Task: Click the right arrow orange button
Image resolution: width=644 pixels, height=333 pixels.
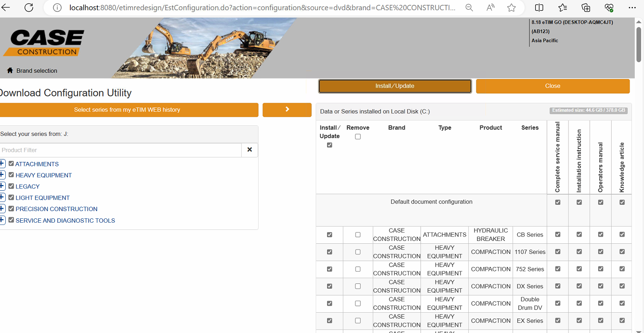Action: [287, 110]
